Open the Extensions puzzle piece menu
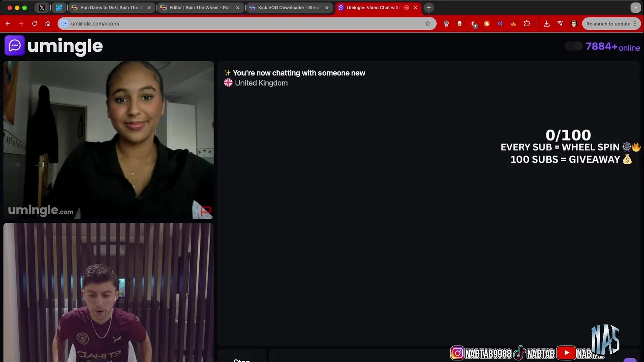The width and height of the screenshot is (644, 362). click(x=527, y=24)
